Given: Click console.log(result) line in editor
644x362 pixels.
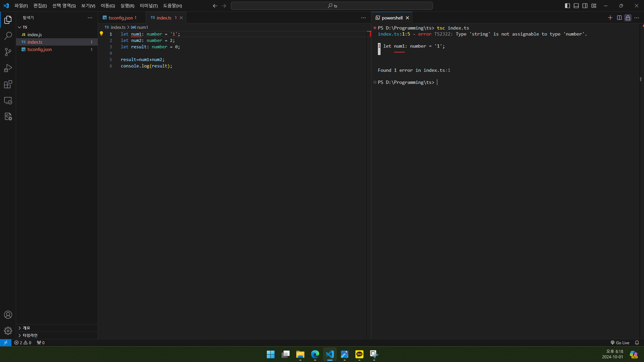Looking at the screenshot, I should click(x=146, y=66).
